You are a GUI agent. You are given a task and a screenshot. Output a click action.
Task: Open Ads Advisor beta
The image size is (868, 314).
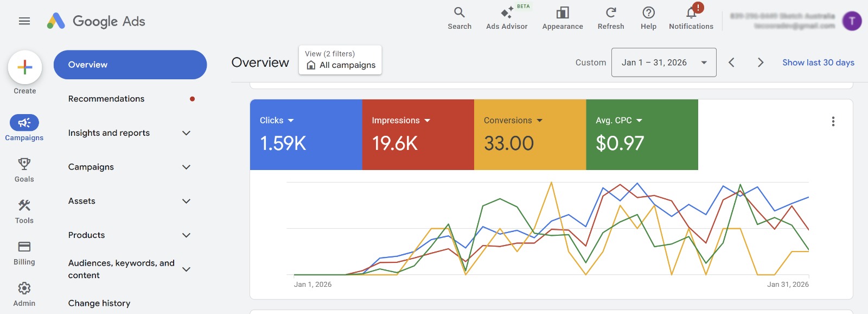(507, 13)
